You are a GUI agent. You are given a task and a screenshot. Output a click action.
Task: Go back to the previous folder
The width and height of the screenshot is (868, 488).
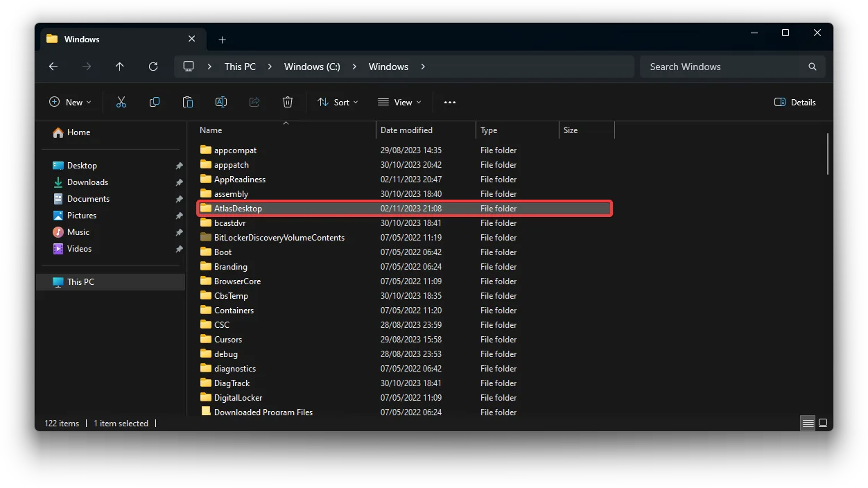[x=53, y=67]
